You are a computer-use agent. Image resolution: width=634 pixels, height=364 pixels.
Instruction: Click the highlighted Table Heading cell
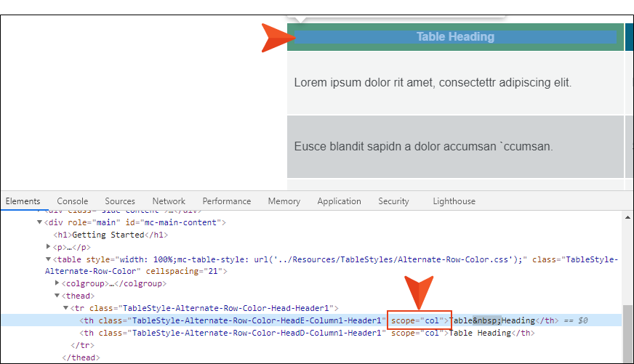pyautogui.click(x=455, y=36)
